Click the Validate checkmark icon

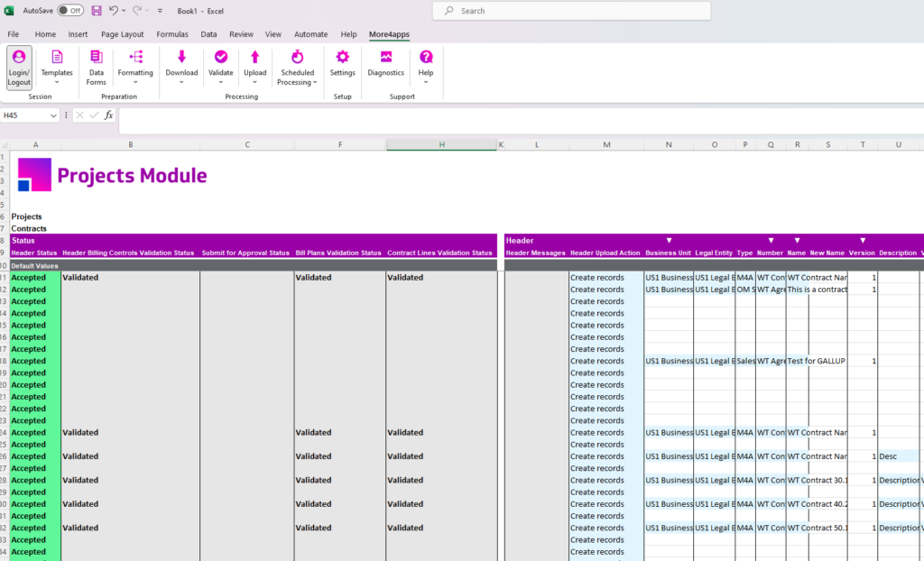[x=221, y=57]
